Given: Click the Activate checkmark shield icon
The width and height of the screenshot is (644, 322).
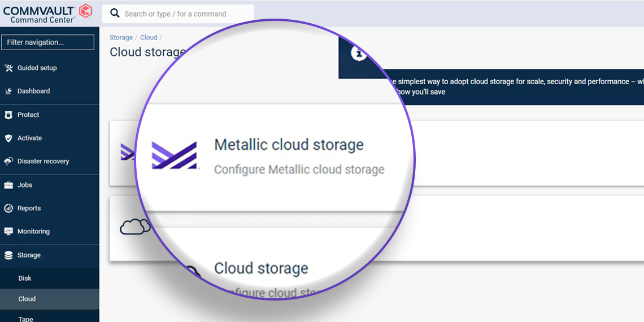Looking at the screenshot, I should coord(8,138).
